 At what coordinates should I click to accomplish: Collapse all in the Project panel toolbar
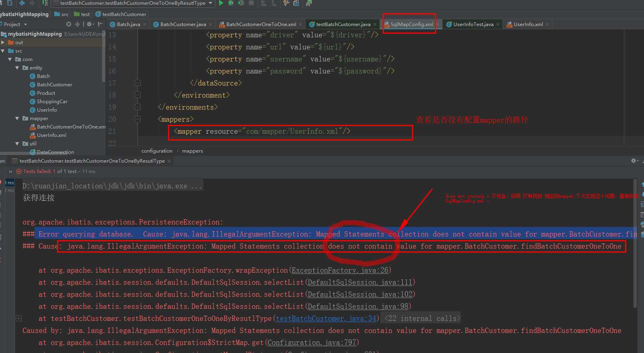click(77, 24)
